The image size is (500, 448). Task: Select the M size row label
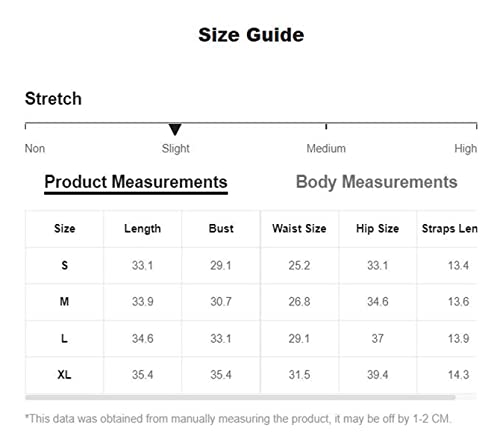point(64,302)
